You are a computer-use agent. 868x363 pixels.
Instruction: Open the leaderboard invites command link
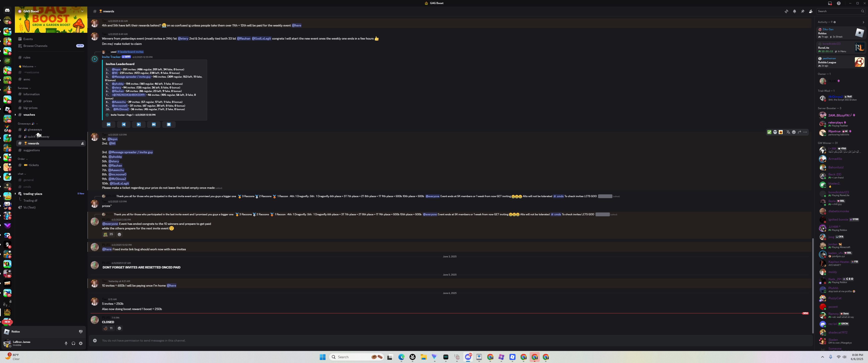click(130, 52)
